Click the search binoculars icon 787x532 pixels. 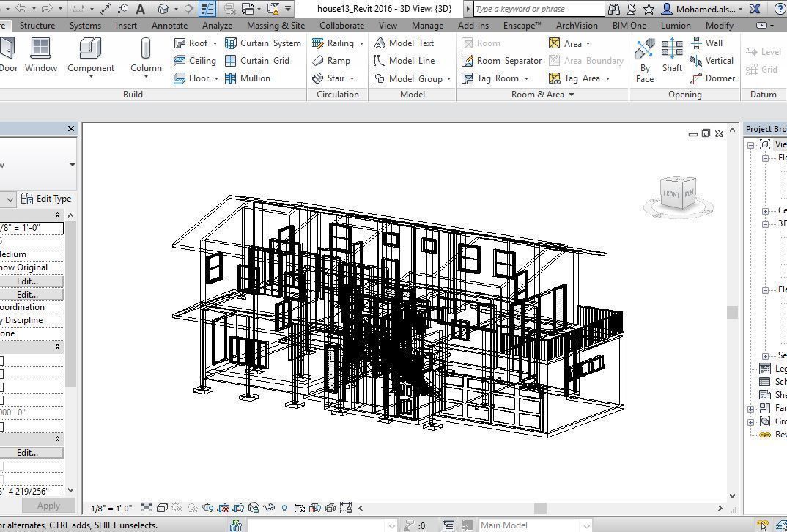pos(613,9)
